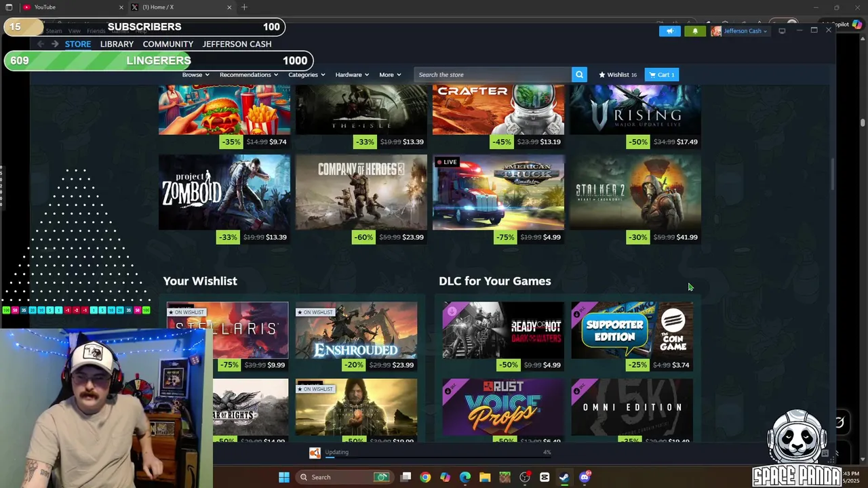Click Jefferson Cash profile avatar
The image size is (868, 488).
click(716, 31)
